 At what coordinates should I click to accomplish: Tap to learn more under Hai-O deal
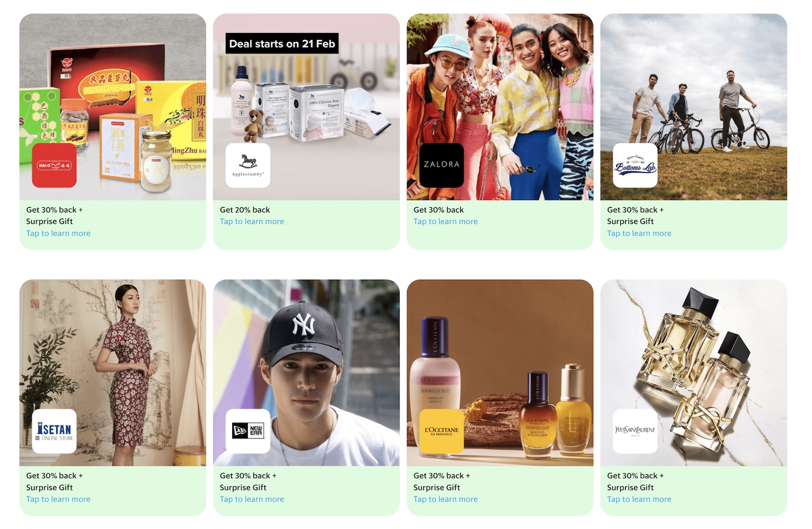(x=58, y=234)
